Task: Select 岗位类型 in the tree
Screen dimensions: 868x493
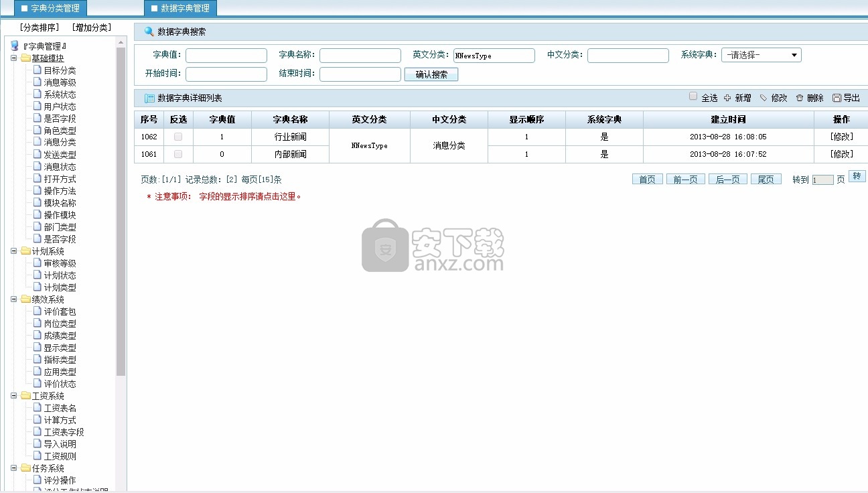Action: tap(60, 324)
